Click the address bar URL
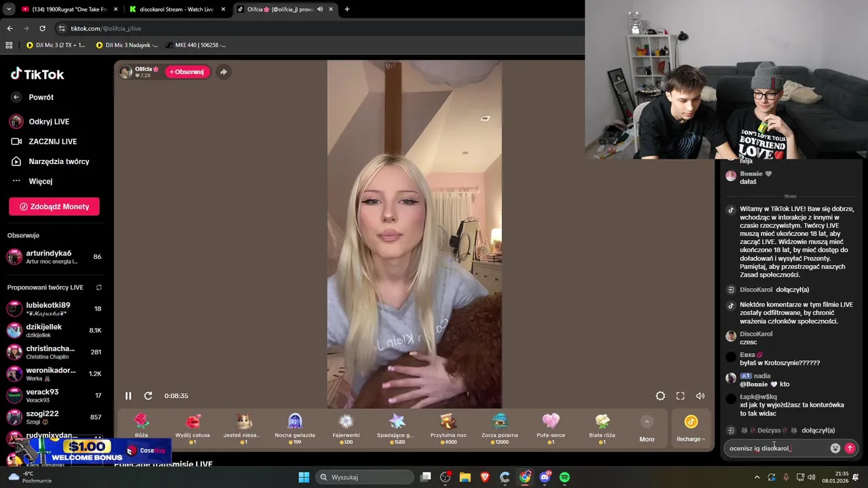Viewport: 868px width, 488px height. point(106,28)
